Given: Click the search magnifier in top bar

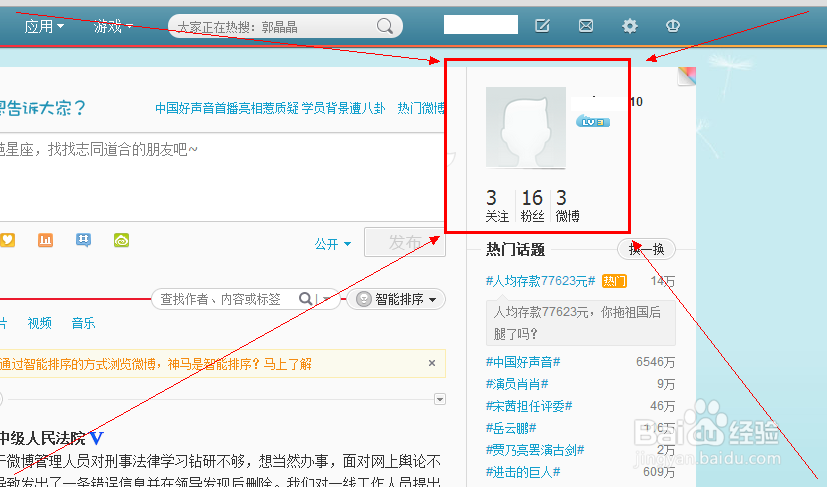Looking at the screenshot, I should (385, 25).
